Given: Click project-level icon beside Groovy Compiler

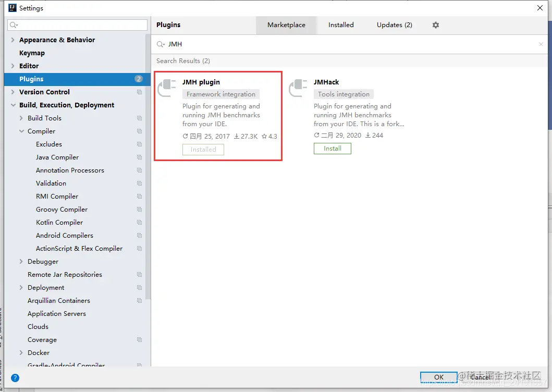Looking at the screenshot, I should tap(139, 209).
